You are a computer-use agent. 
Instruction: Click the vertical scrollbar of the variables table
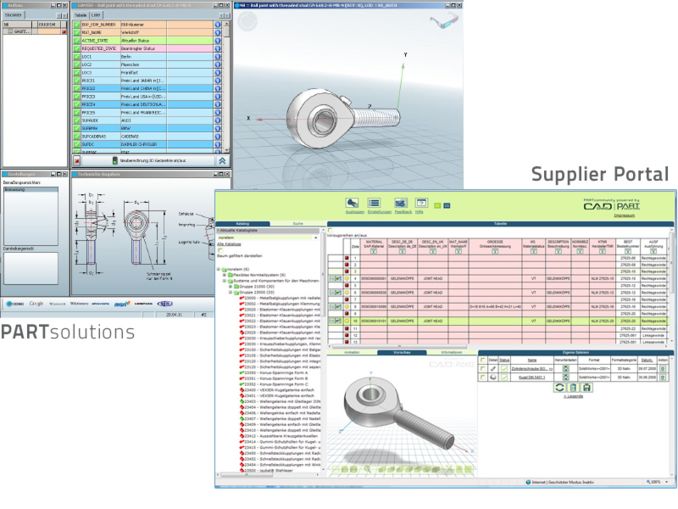click(x=226, y=86)
